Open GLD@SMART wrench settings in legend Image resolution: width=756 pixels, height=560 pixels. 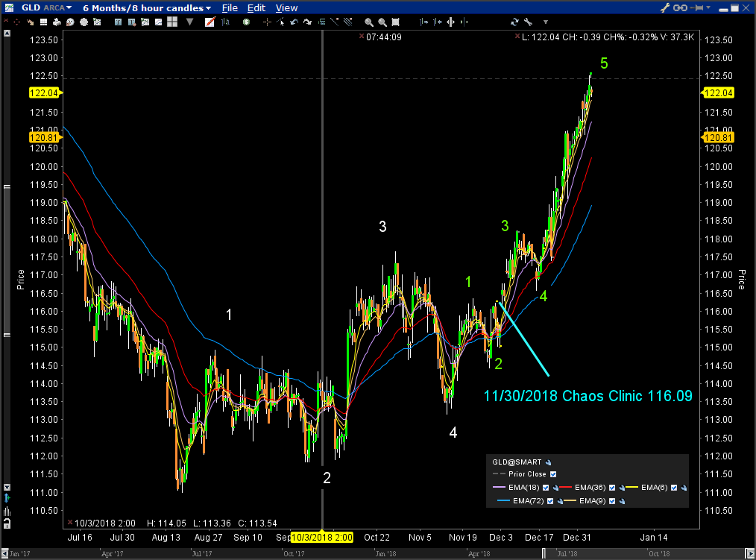coord(548,462)
